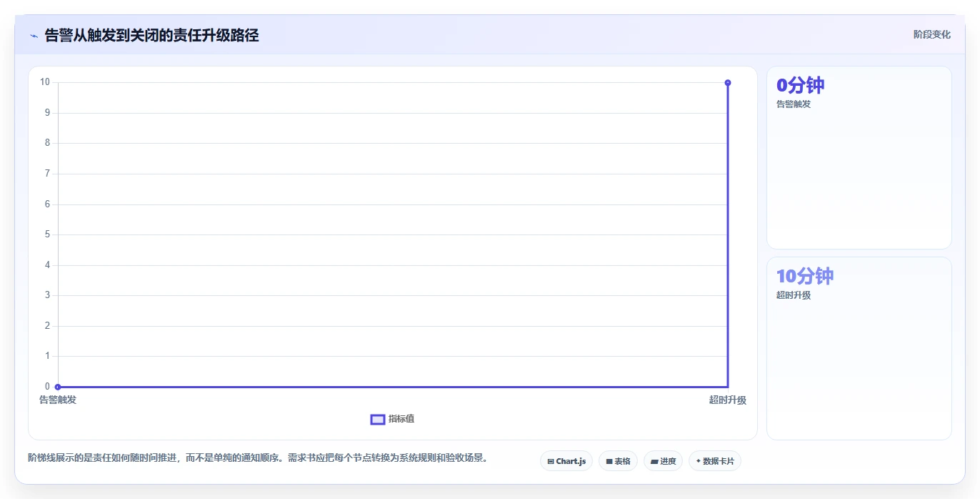The width and height of the screenshot is (980, 499).
Task: Click the description text starting 阶梯线展示的是
Action: click(258, 458)
